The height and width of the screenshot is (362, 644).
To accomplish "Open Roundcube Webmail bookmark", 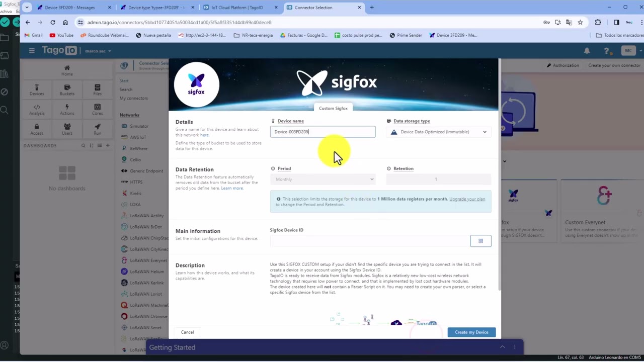I will coord(104,35).
